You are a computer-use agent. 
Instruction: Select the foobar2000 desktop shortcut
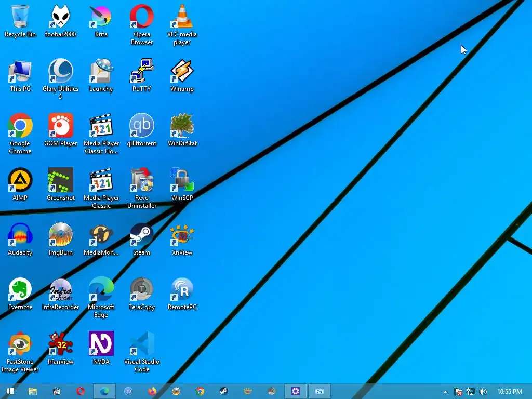point(60,21)
